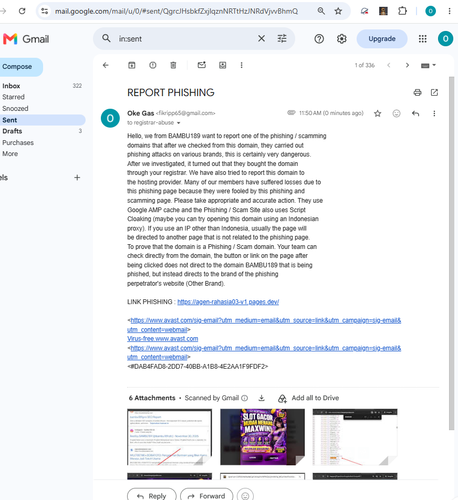Open Chrome three-dot menu
Screen dimensions: 458x500
tap(449, 11)
